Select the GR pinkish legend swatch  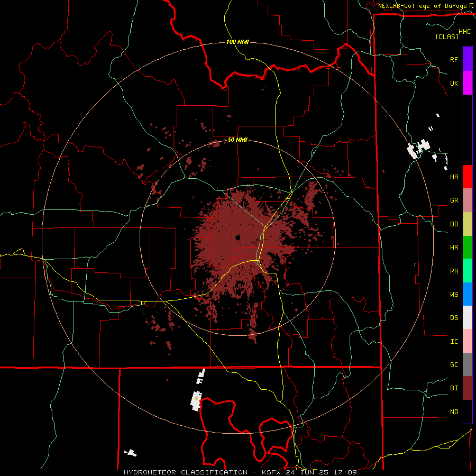[467, 200]
